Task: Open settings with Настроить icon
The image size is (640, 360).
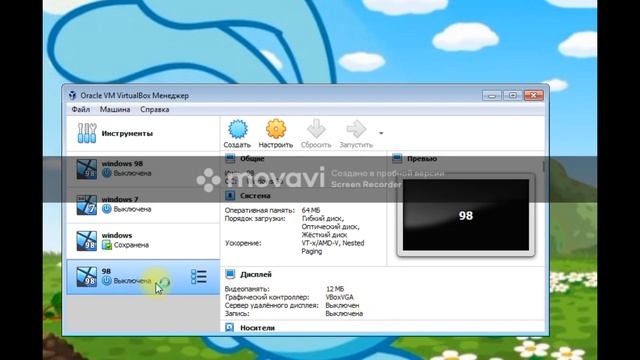Action: pyautogui.click(x=276, y=129)
